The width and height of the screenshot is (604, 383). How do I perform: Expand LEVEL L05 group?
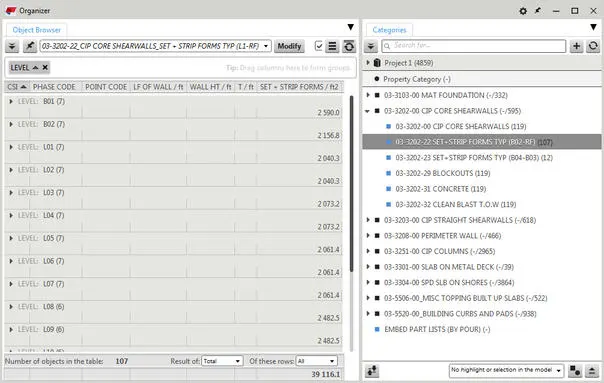click(x=11, y=239)
